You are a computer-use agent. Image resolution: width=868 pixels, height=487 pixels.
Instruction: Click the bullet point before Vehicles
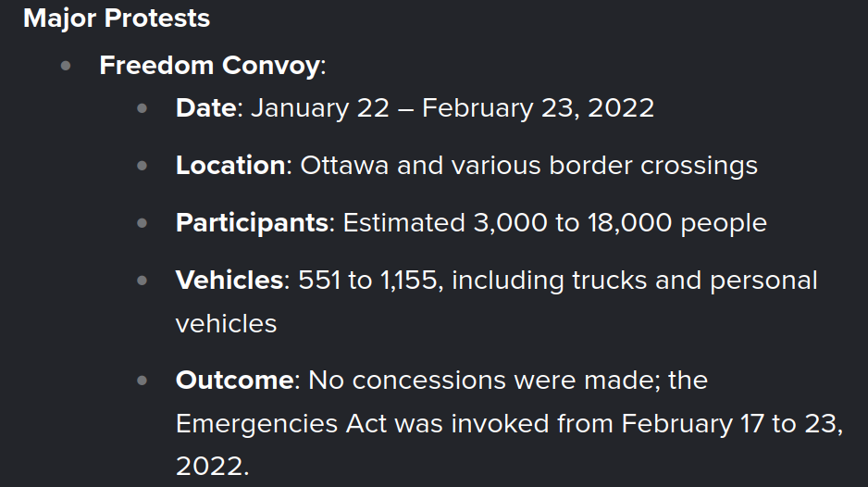pos(142,281)
